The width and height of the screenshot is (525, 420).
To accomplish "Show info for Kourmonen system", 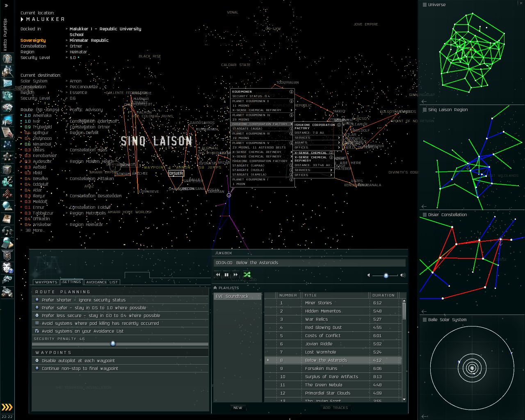I will click(291, 92).
